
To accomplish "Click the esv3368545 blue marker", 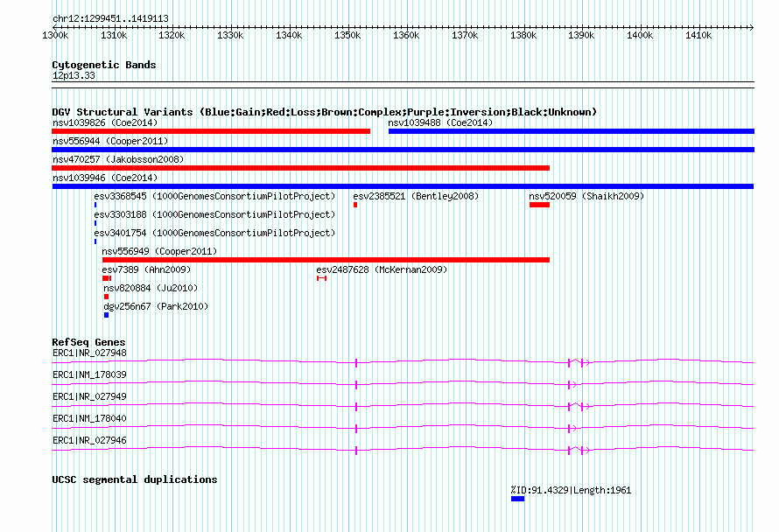I will pos(95,205).
